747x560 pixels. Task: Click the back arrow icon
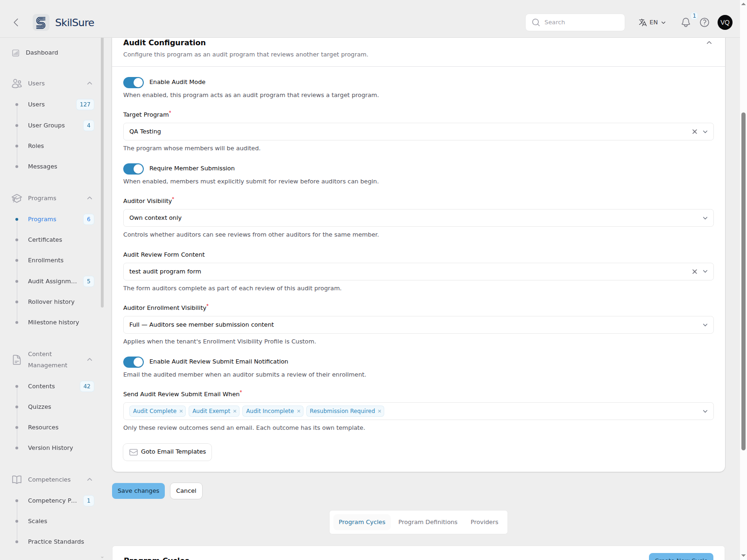point(16,22)
